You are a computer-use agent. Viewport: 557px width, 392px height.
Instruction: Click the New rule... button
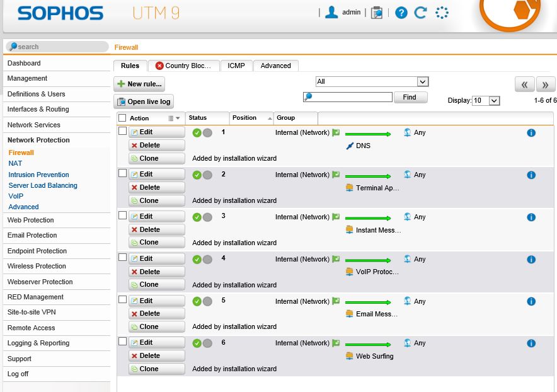[x=139, y=84]
